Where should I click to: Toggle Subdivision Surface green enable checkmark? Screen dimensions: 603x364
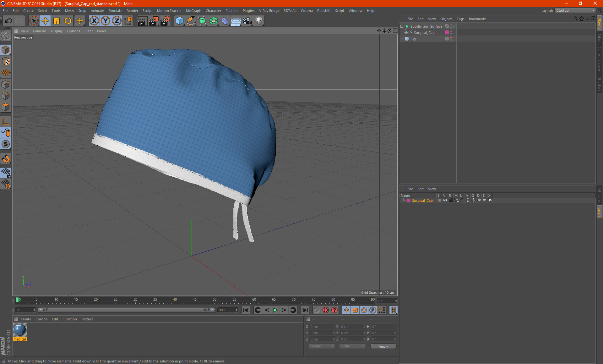point(454,26)
